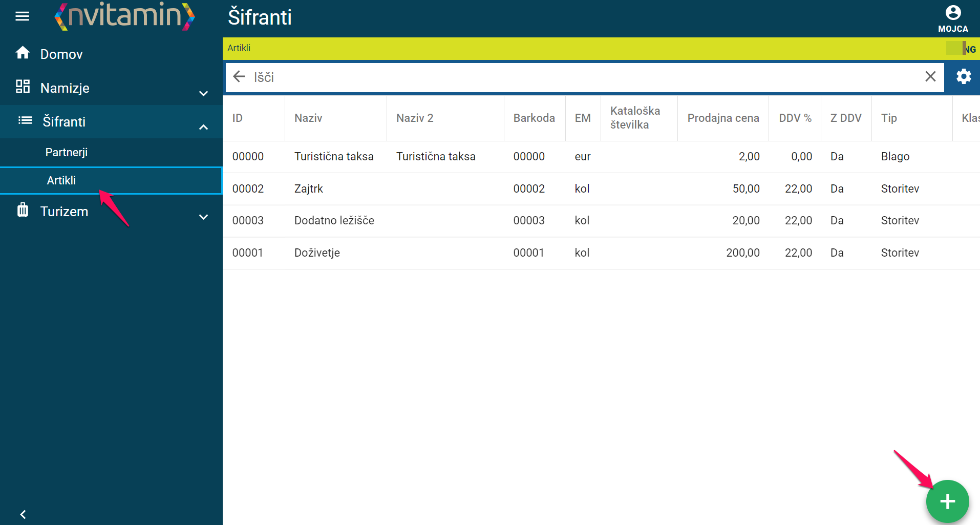
Task: Select the Dodatno ležišče article
Action: click(334, 221)
